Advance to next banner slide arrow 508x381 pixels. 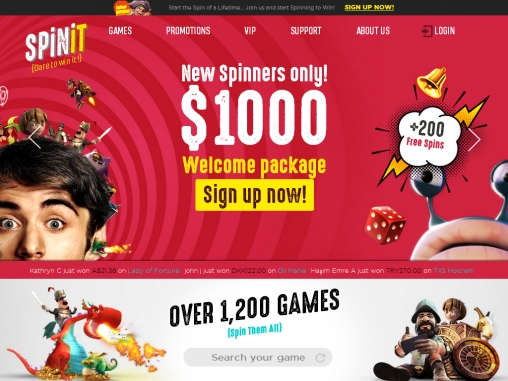pos(474,139)
